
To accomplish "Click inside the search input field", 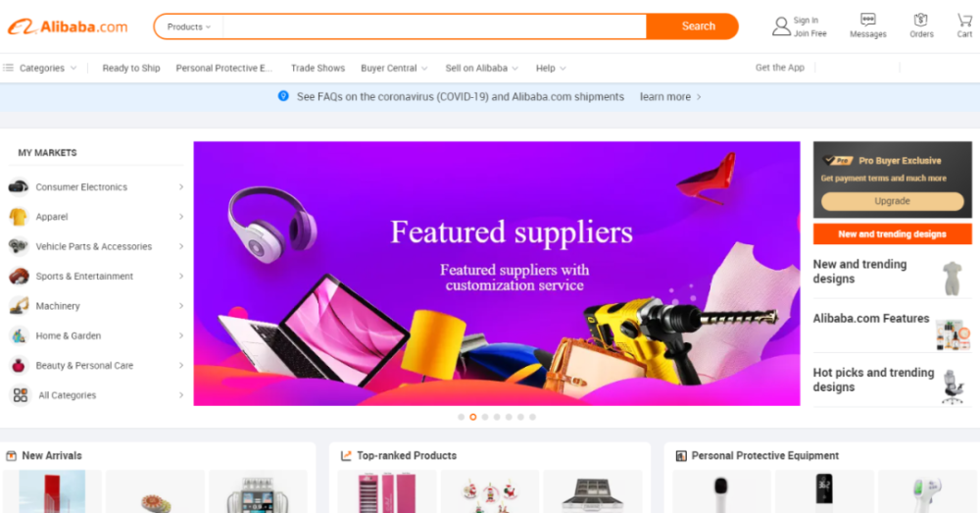I will coord(434,26).
